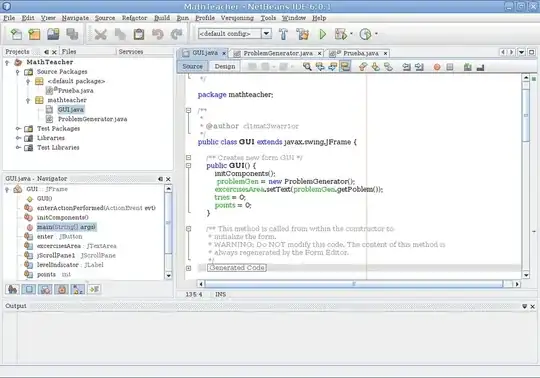Close the Output panel
Viewport: 540px width, 378px height.
click(532, 306)
